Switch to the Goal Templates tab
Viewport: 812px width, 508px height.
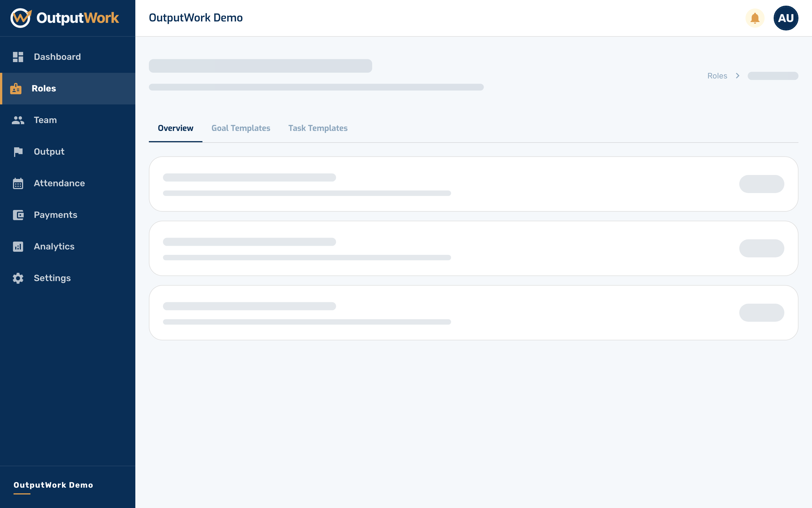point(241,128)
